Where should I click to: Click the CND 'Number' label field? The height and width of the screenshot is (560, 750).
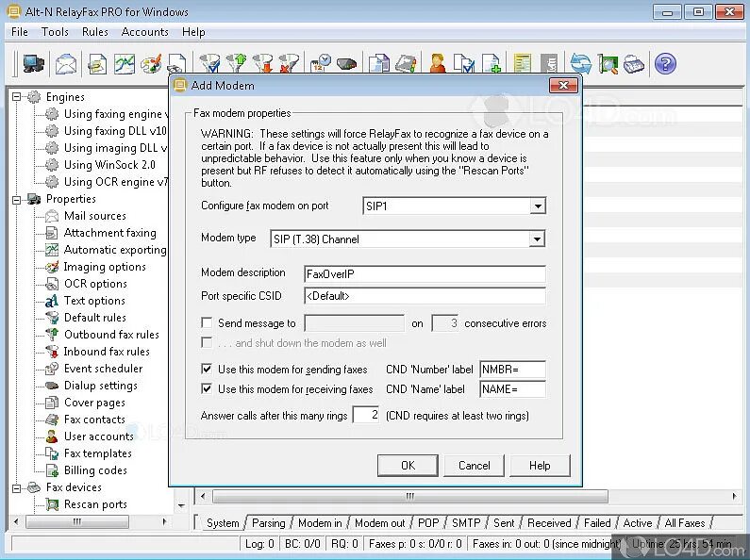pyautogui.click(x=512, y=370)
